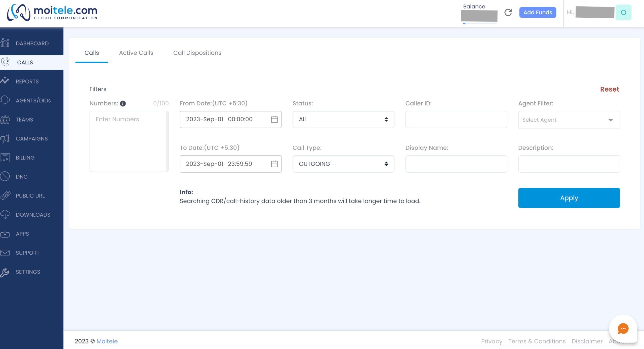
Task: Click the Description input field
Action: [569, 164]
